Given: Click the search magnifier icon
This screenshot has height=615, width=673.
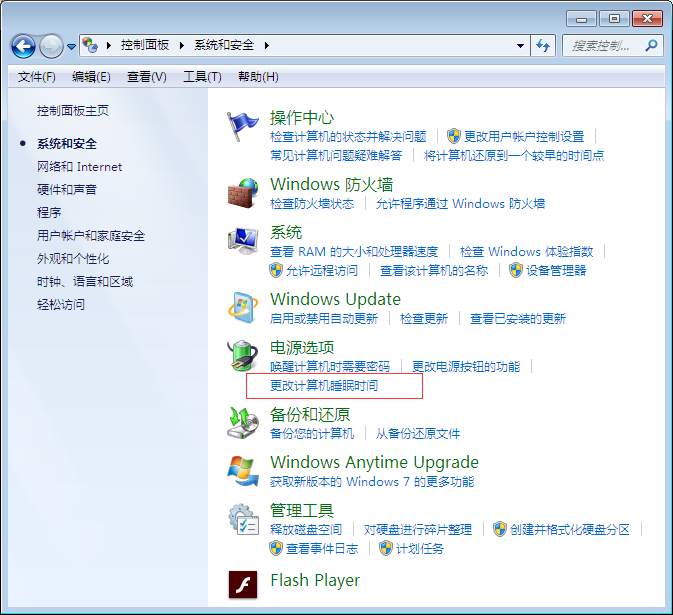Looking at the screenshot, I should click(x=651, y=45).
